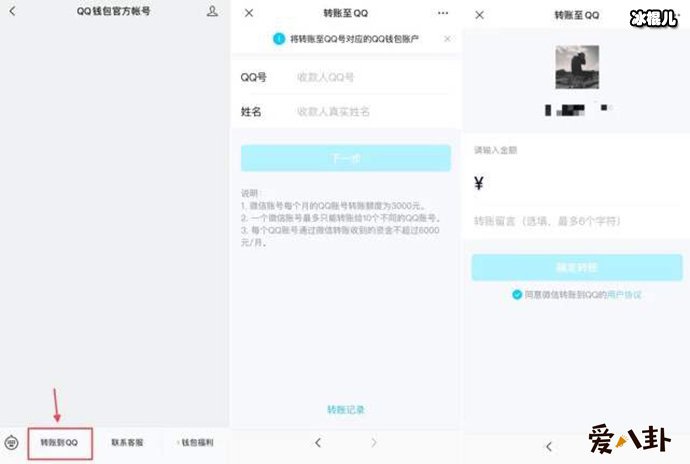Viewport: 690px width, 464px height.
Task: Open the 转账记录 link
Action: [x=346, y=410]
